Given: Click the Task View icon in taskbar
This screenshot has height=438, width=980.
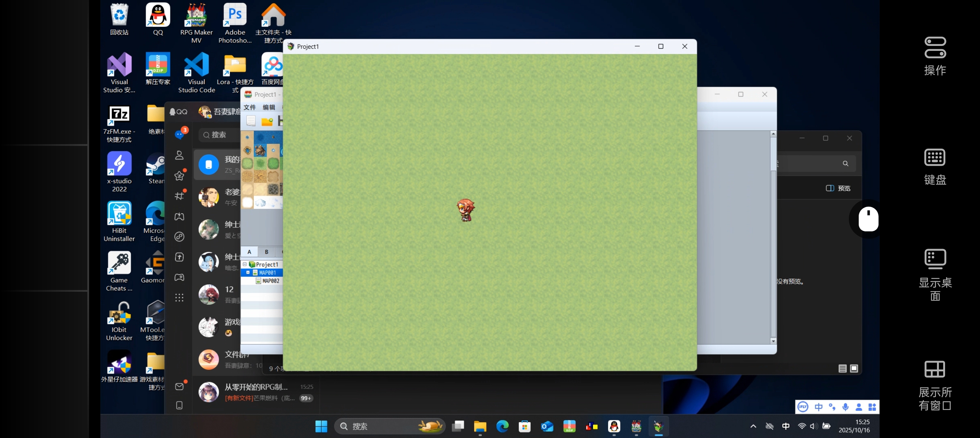Looking at the screenshot, I should 458,426.
